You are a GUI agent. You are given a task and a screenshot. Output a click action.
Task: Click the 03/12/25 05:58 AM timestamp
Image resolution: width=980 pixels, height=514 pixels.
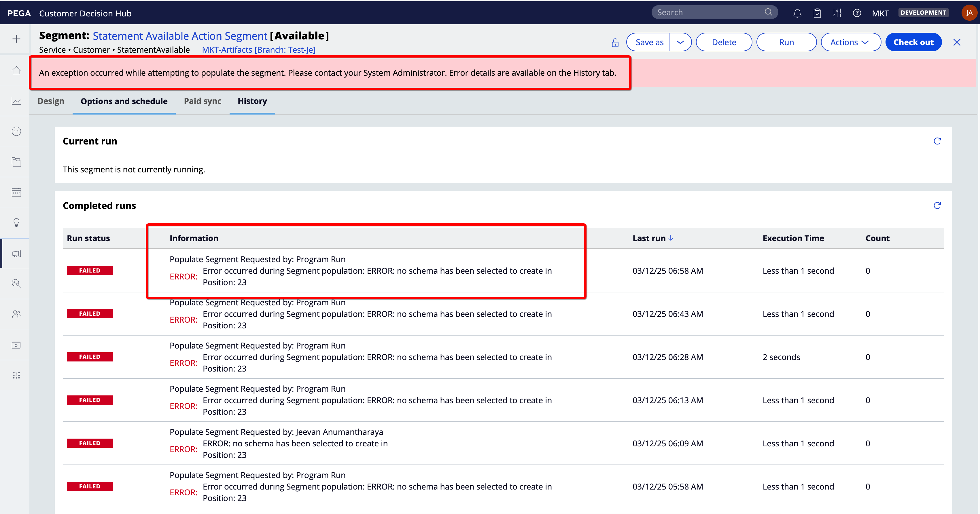click(668, 487)
